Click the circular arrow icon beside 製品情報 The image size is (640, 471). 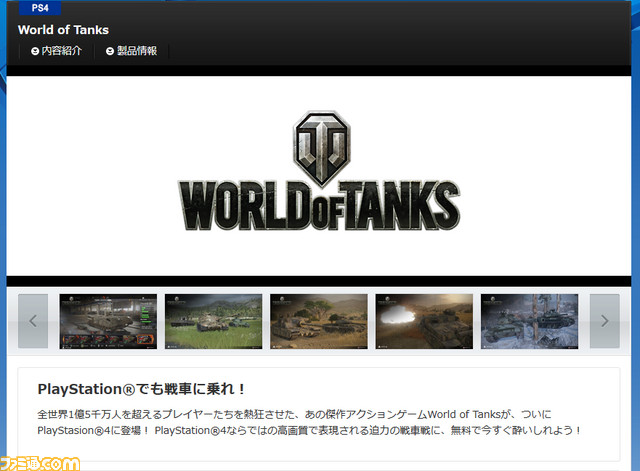(110, 51)
